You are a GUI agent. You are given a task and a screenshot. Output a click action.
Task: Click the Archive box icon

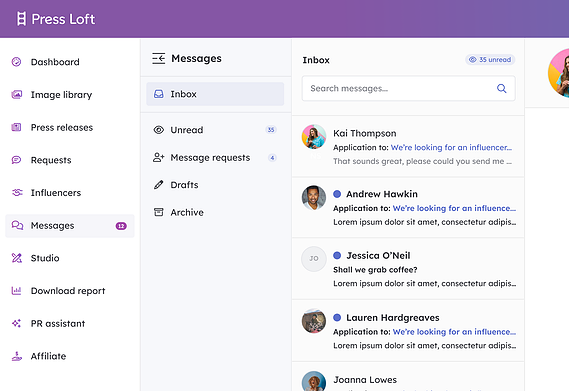159,212
